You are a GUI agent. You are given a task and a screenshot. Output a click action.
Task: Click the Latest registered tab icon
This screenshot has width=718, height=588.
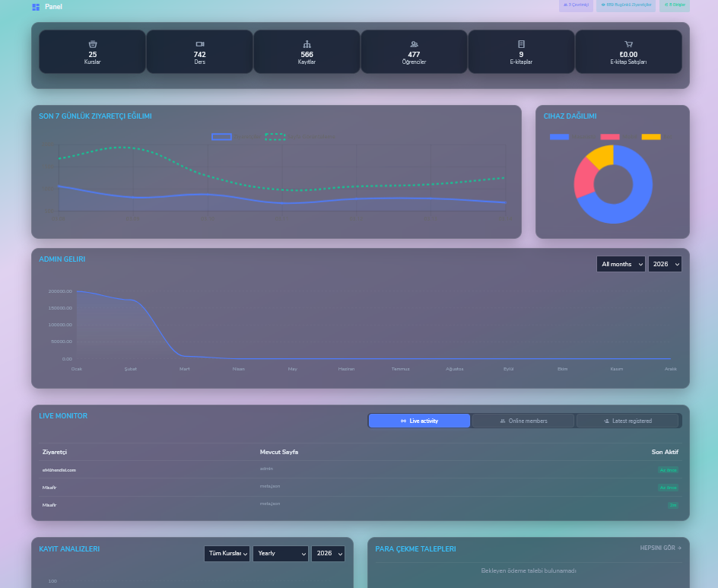[x=606, y=421]
